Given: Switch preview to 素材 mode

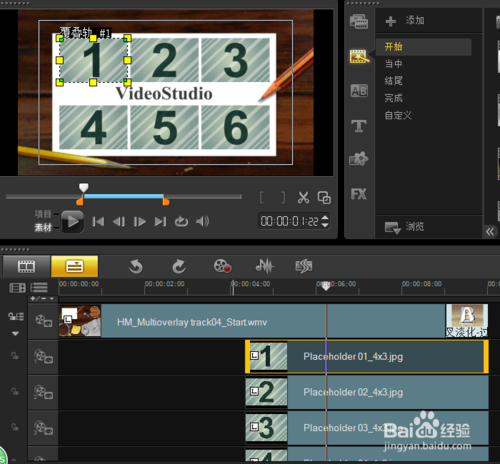Looking at the screenshot, I should pyautogui.click(x=43, y=228).
